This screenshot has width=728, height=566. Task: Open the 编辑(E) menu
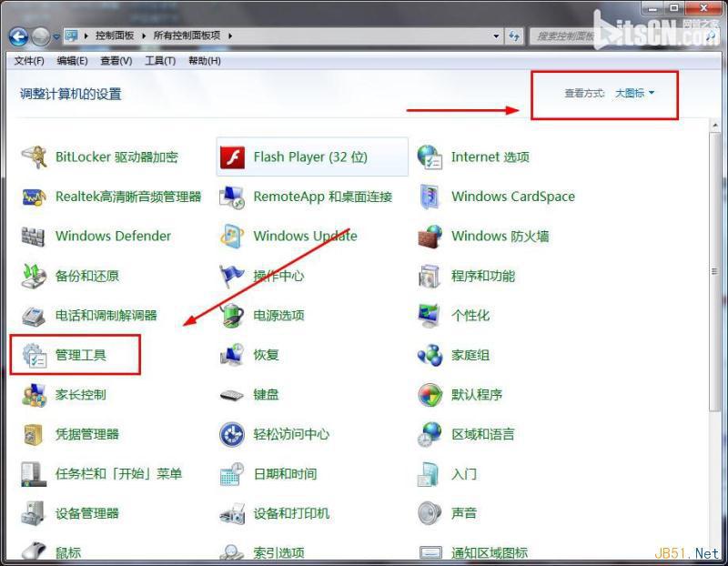pyautogui.click(x=72, y=61)
